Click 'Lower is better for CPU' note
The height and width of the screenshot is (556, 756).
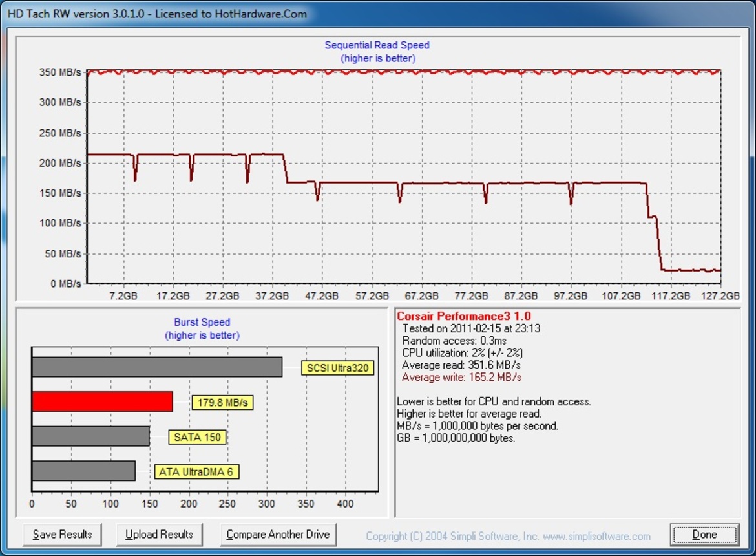click(x=494, y=401)
